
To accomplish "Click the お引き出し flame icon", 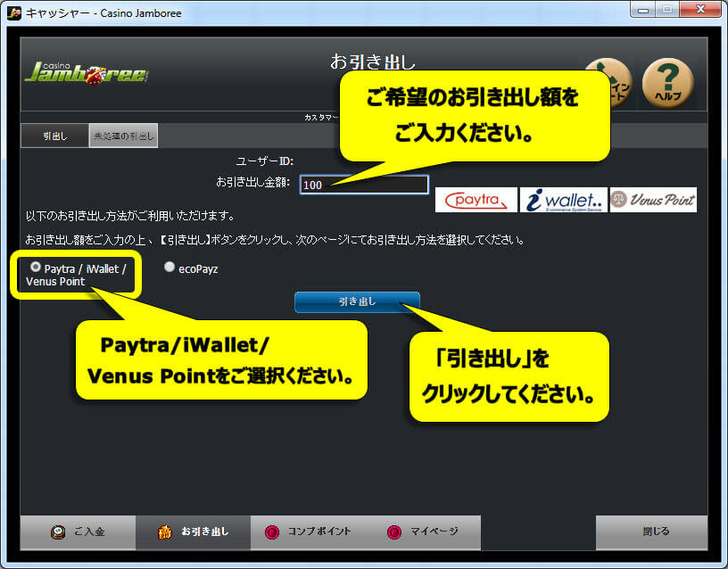I will click(165, 532).
